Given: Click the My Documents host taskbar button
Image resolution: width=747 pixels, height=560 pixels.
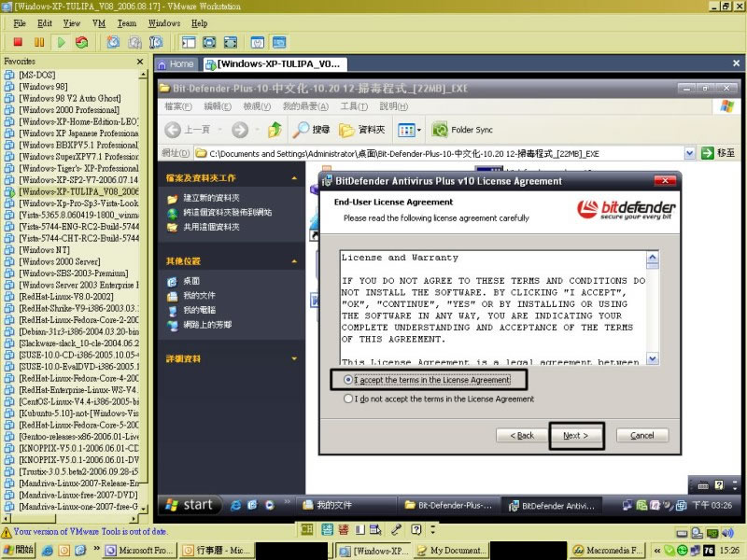Looking at the screenshot, I should click(450, 551).
